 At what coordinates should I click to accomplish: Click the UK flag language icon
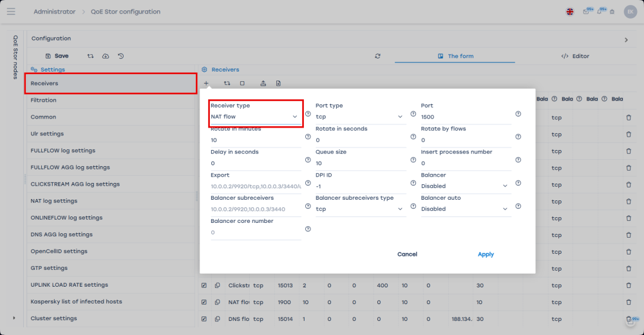point(570,12)
